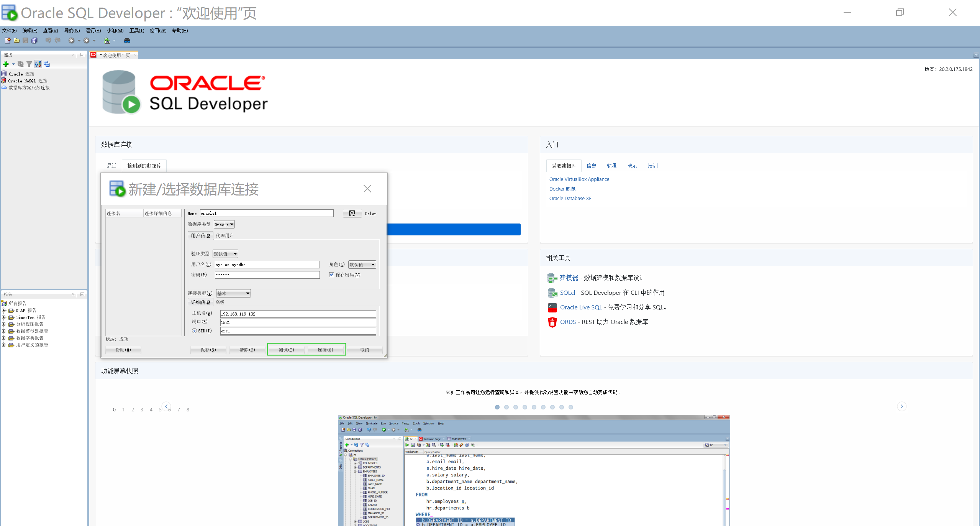Open the Oracle Database XE link
Viewport: 980px width, 526px height.
[x=570, y=198]
